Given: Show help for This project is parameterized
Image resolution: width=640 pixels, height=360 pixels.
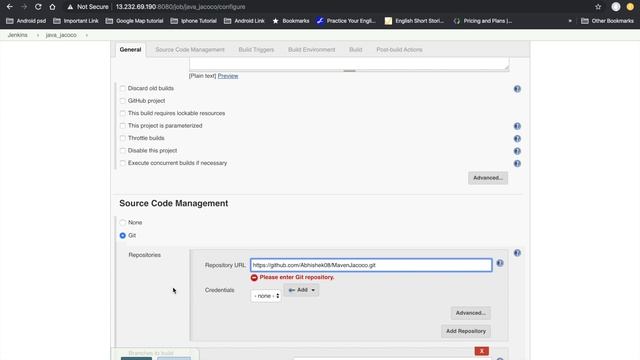Looking at the screenshot, I should 517,126.
